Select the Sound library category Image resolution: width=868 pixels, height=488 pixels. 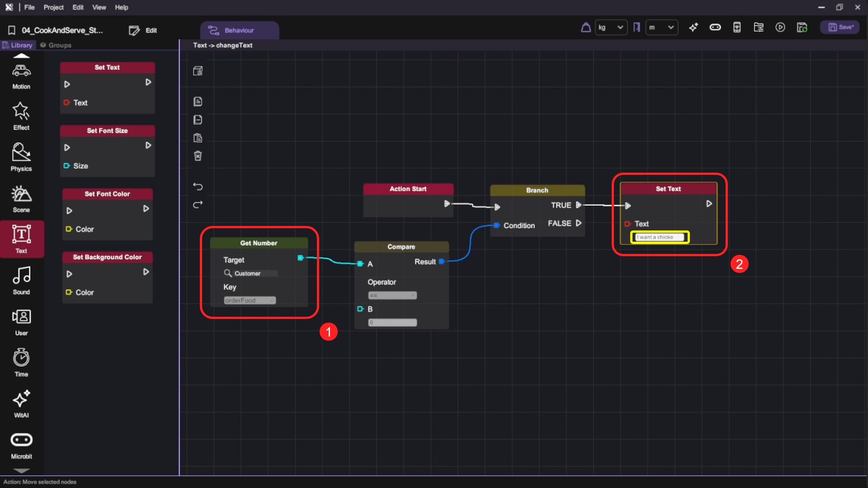[x=21, y=281]
